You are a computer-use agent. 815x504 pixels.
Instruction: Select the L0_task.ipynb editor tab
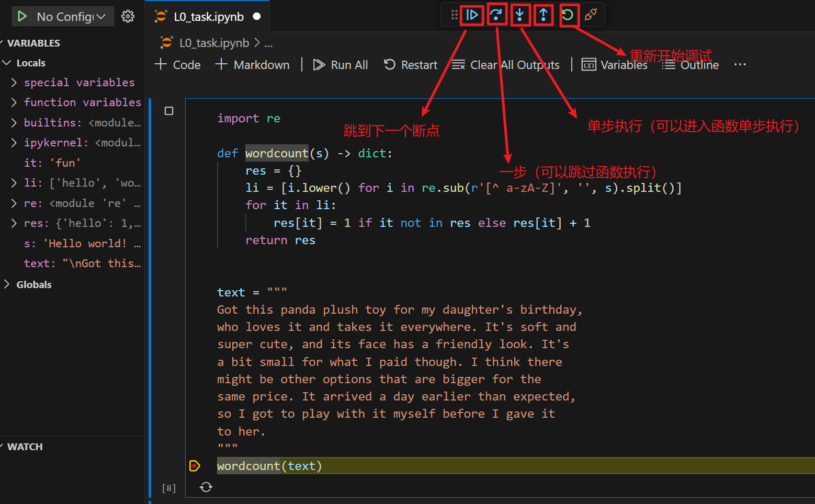[x=207, y=17]
